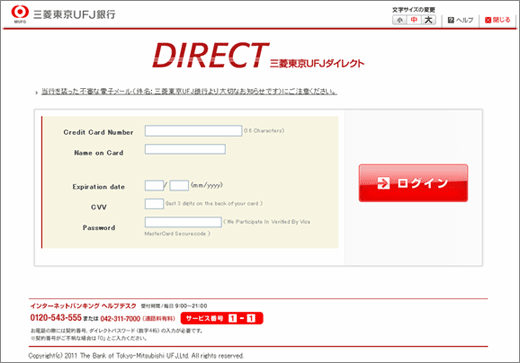
Task: Click the サービス番号 1-1 badge
Action: tap(222, 318)
